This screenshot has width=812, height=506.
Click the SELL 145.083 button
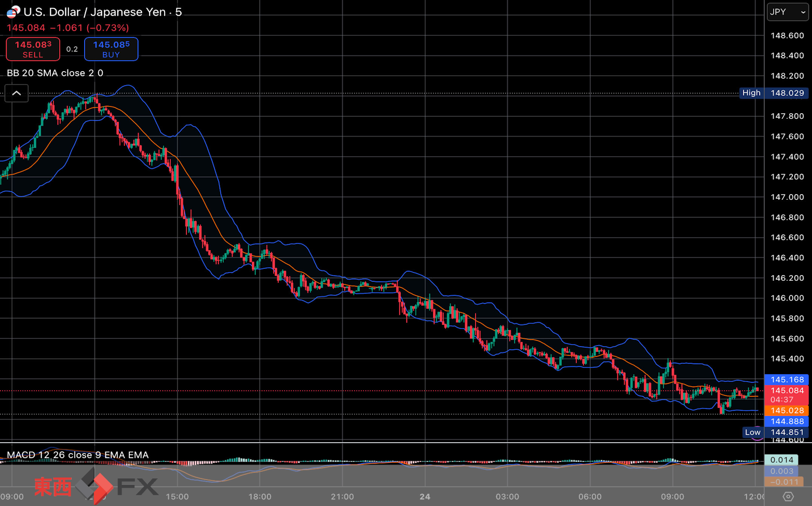(33, 49)
